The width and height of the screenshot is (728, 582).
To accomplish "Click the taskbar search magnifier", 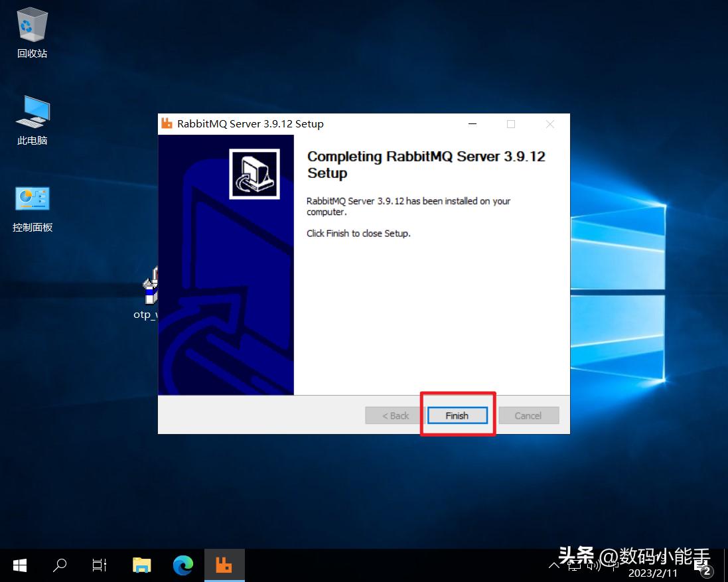I will 60,565.
